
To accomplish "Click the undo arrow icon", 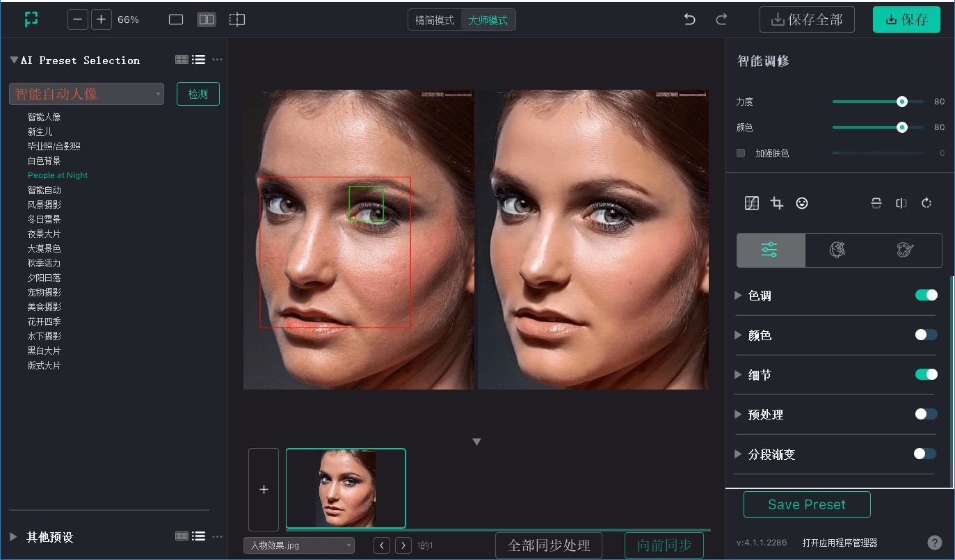I will (689, 19).
